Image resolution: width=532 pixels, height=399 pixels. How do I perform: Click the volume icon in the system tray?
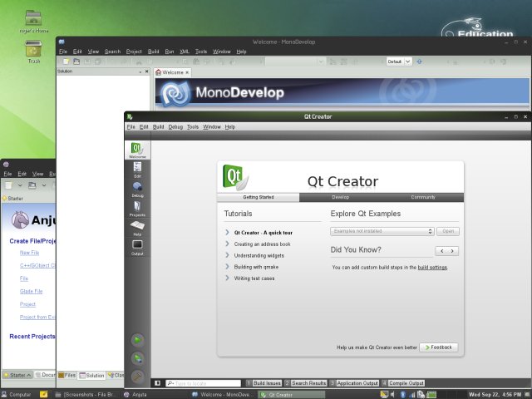[392, 394]
